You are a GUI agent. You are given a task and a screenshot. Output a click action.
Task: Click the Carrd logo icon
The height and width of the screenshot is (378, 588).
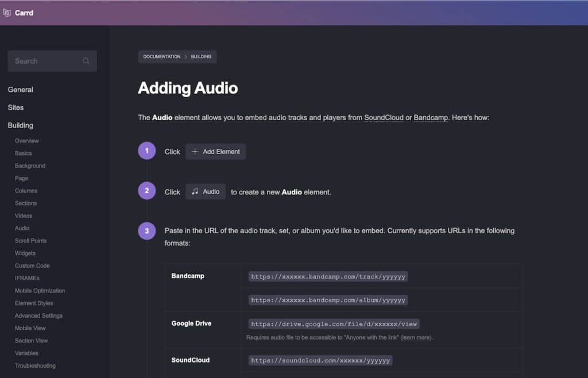pyautogui.click(x=7, y=13)
